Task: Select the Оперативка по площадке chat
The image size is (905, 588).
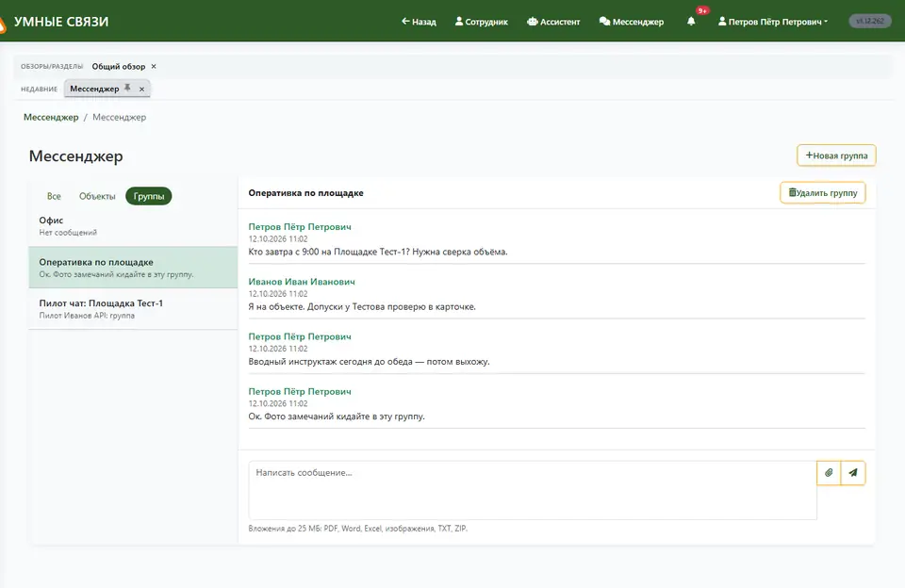Action: (133, 268)
